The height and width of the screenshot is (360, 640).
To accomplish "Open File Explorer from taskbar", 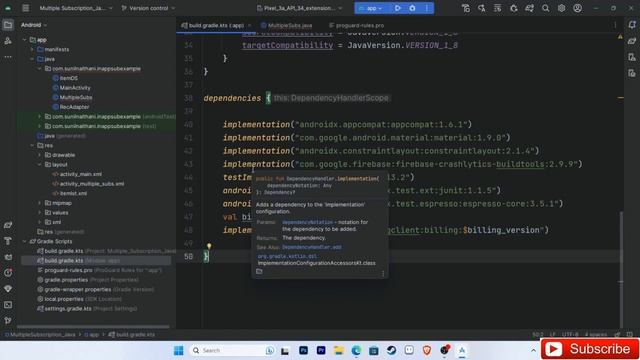I will click(338, 350).
